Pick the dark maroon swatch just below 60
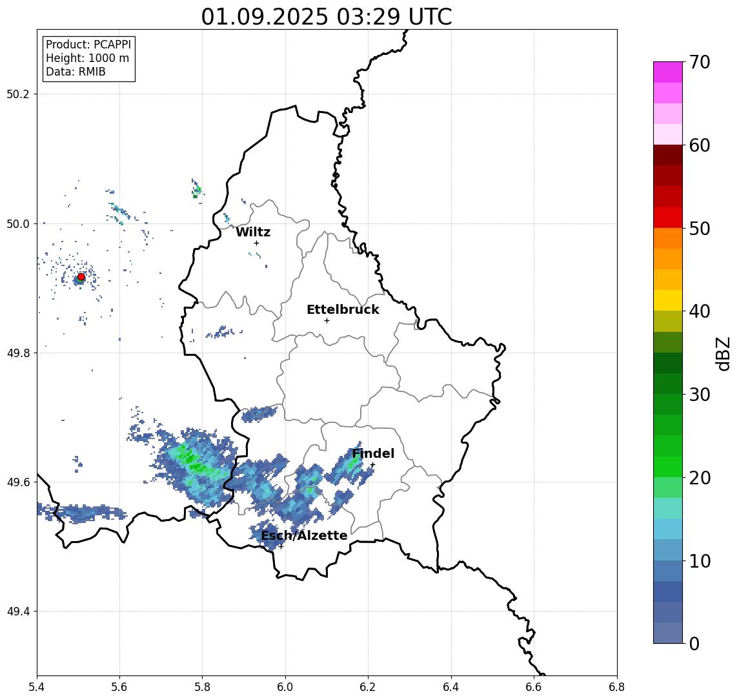The image size is (739, 700). 668,155
